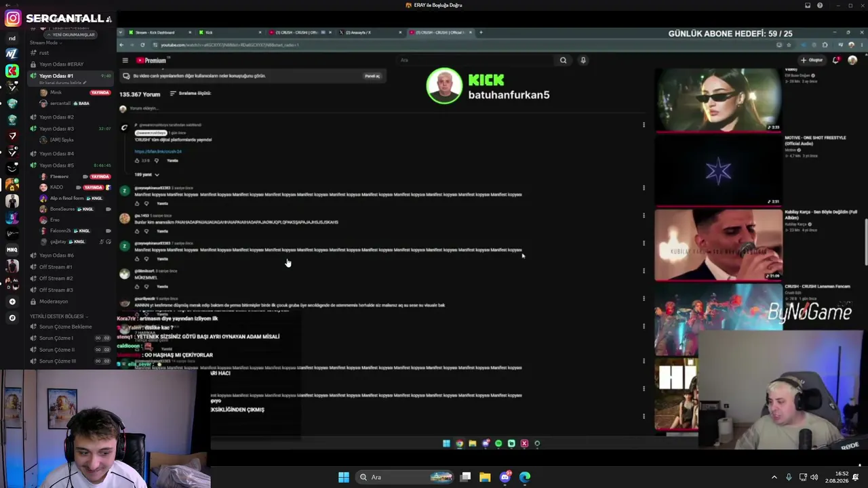This screenshot has height=488, width=868.
Task: Open Discord server discovery compass icon
Action: pyautogui.click(x=12, y=318)
